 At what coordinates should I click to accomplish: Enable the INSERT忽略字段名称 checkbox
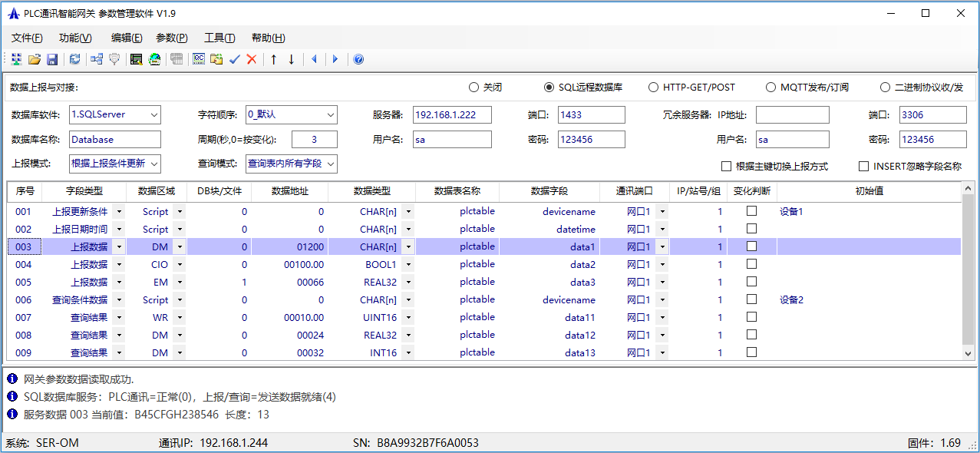(x=863, y=166)
